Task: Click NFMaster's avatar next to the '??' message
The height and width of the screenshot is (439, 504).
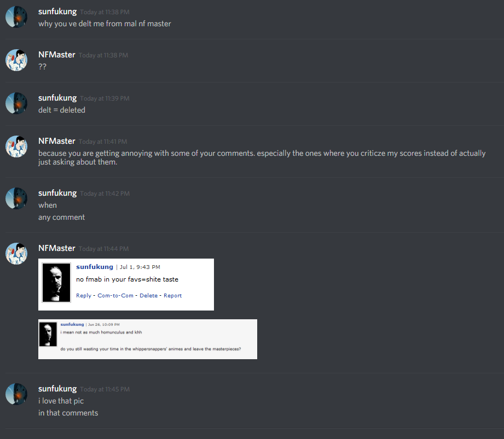Action: 16,60
